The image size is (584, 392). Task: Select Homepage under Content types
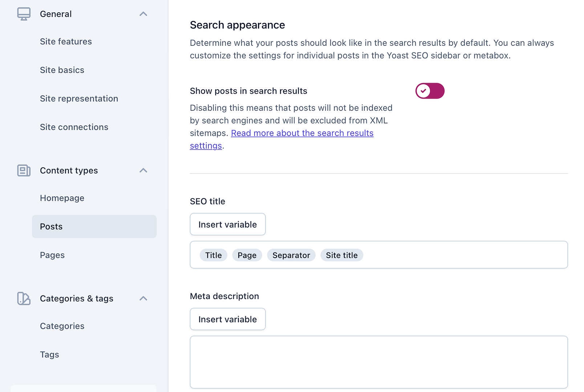[x=62, y=198]
